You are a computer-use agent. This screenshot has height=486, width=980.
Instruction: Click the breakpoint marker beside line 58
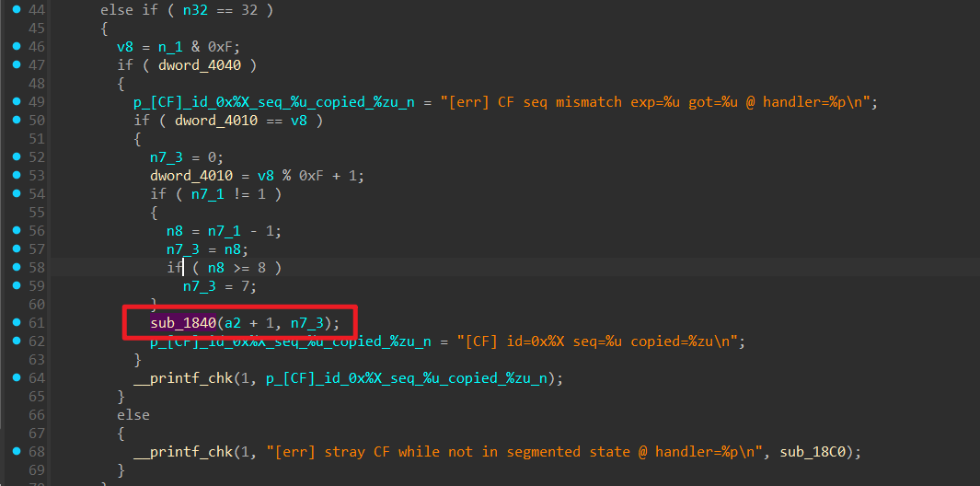17,268
